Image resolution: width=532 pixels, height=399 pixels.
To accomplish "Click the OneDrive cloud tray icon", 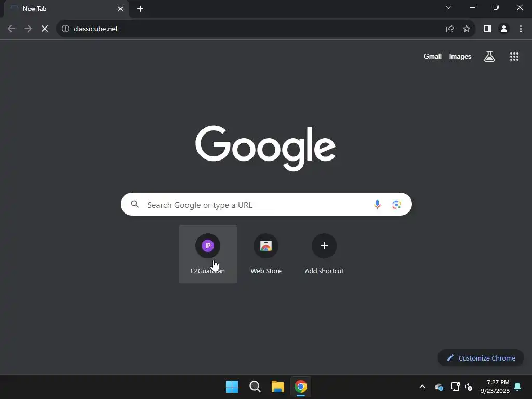I will coord(438,387).
